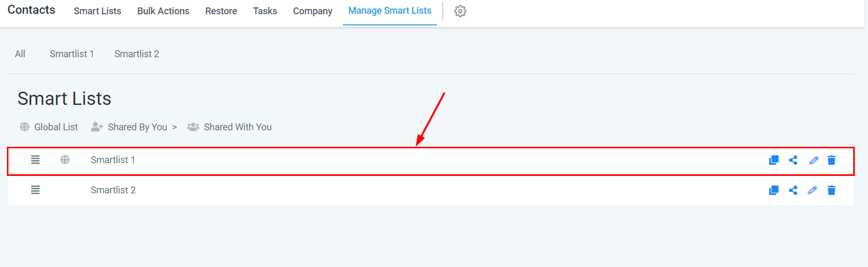Click the globe icon on Smartlist 1
868x267 pixels.
pos(65,159)
